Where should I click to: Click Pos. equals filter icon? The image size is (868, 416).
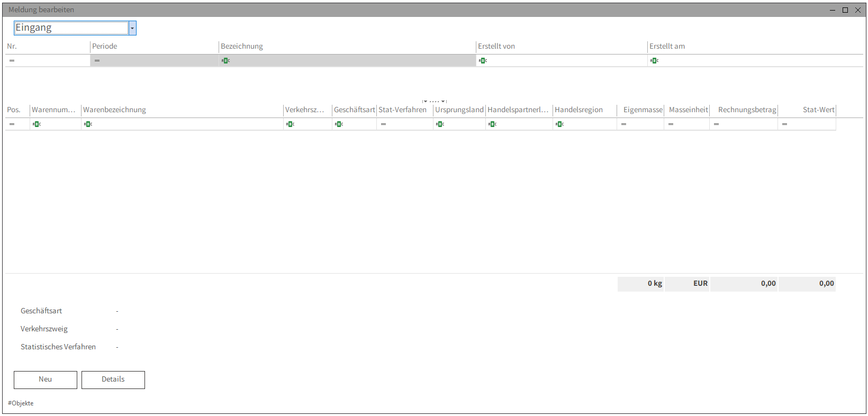point(12,124)
